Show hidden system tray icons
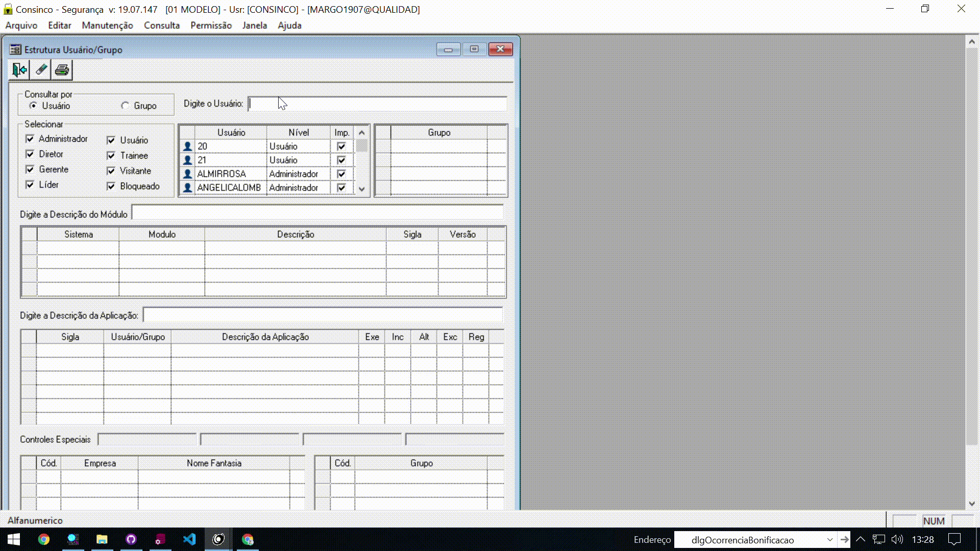This screenshot has height=551, width=980. 861,539
